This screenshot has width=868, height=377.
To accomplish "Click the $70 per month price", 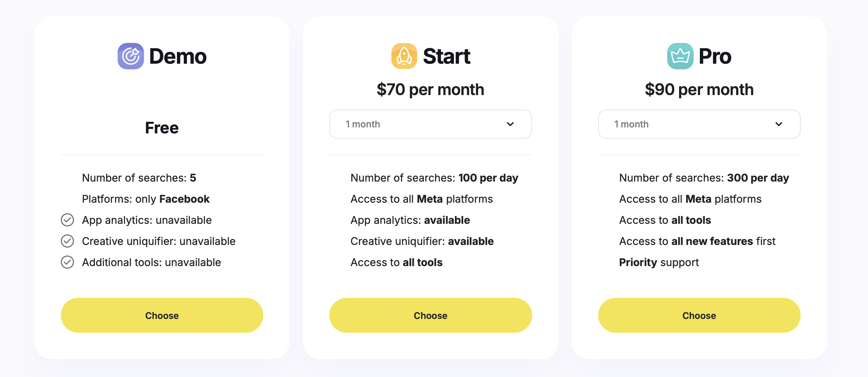I will (x=430, y=89).
